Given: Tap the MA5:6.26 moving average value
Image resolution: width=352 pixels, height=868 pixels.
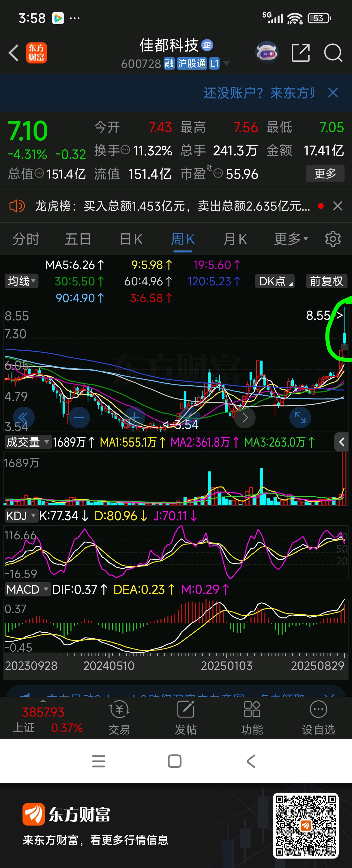Looking at the screenshot, I should pos(75,265).
